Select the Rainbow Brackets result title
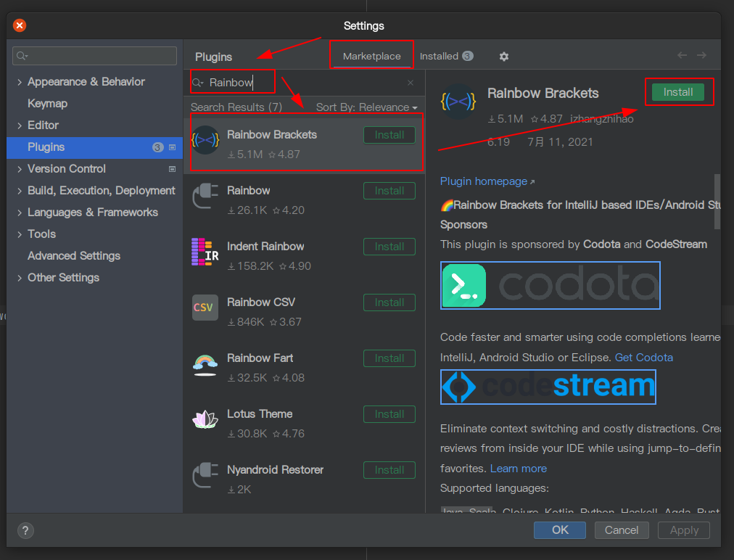This screenshot has width=734, height=560. [x=271, y=135]
